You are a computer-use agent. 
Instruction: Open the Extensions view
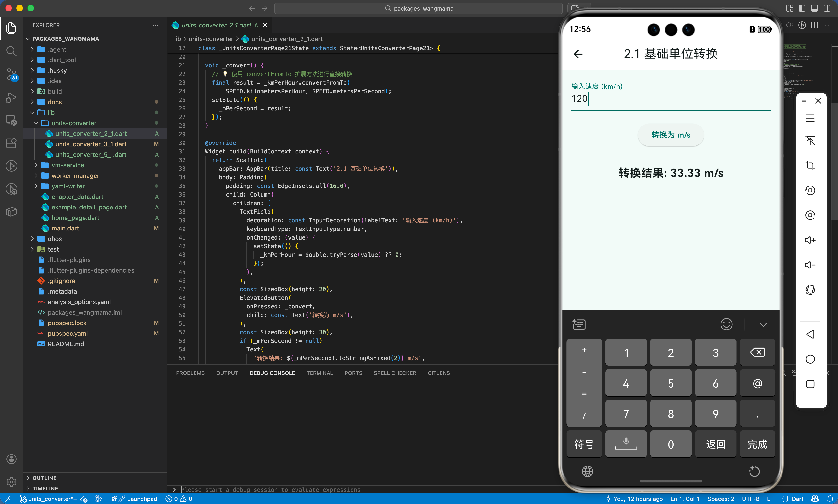point(11,143)
